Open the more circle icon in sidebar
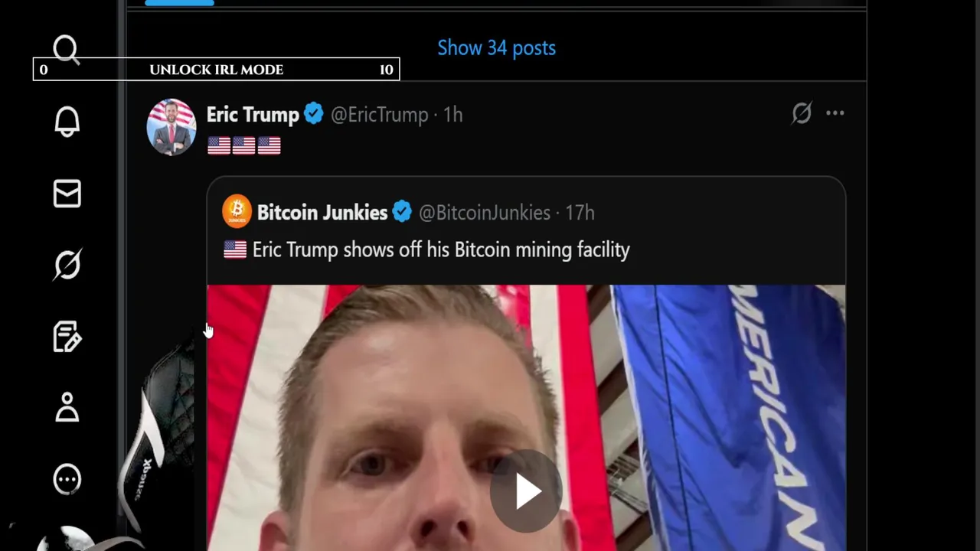The width and height of the screenshot is (980, 551). pos(67,480)
